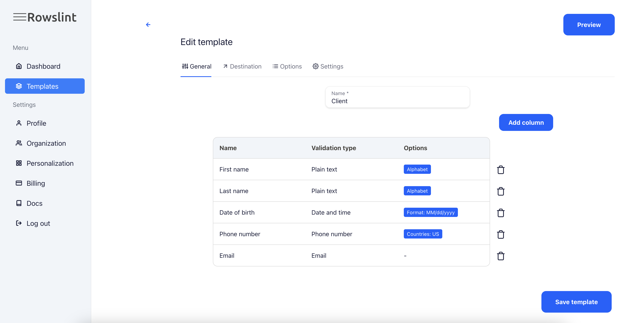
Task: Open the Options tab
Action: click(287, 66)
